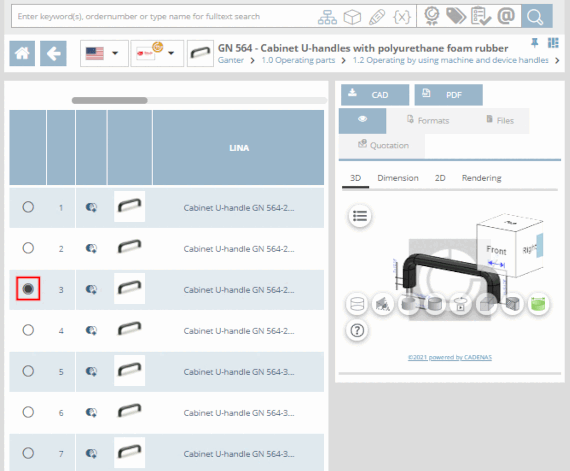Open the variables {x} search icon
The height and width of the screenshot is (471, 570).
coord(402,17)
